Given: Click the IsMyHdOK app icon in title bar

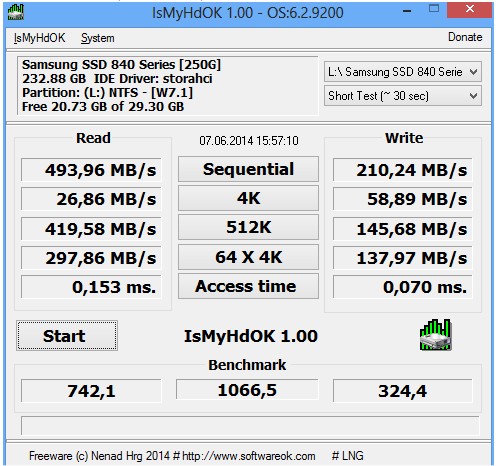Looking at the screenshot, I should click(15, 13).
